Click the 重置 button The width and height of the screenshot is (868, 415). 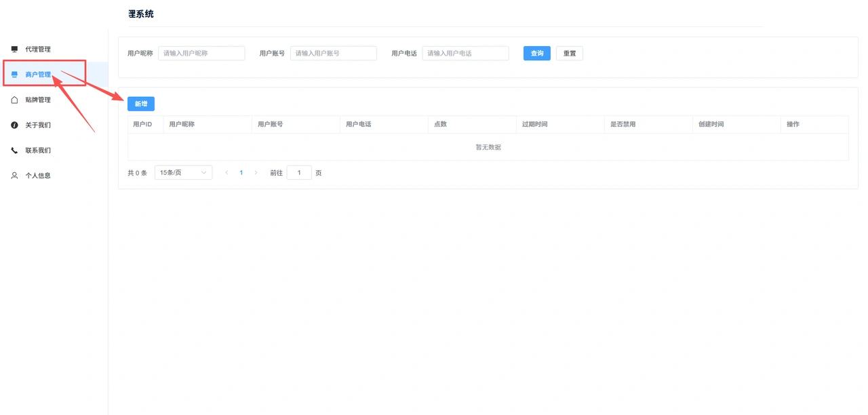pos(570,54)
